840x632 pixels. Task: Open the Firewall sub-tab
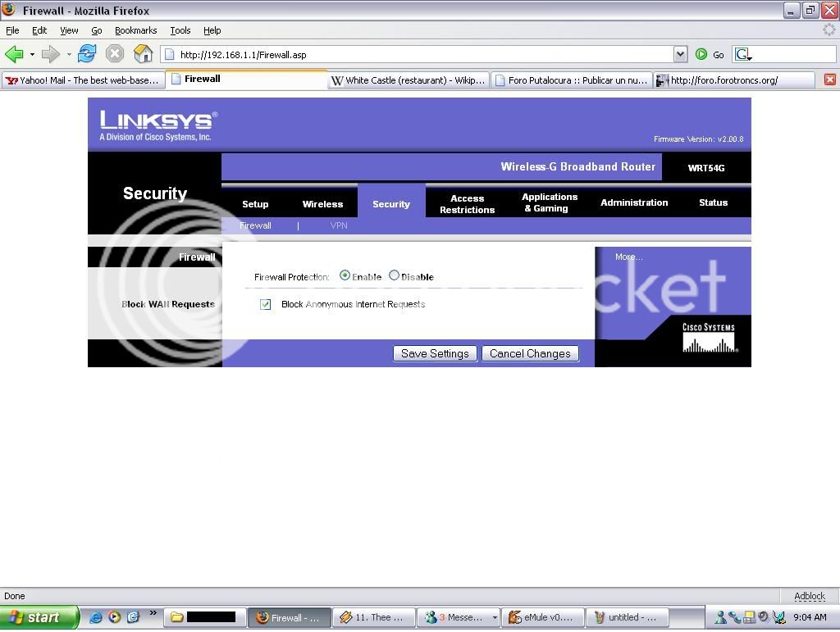(255, 225)
